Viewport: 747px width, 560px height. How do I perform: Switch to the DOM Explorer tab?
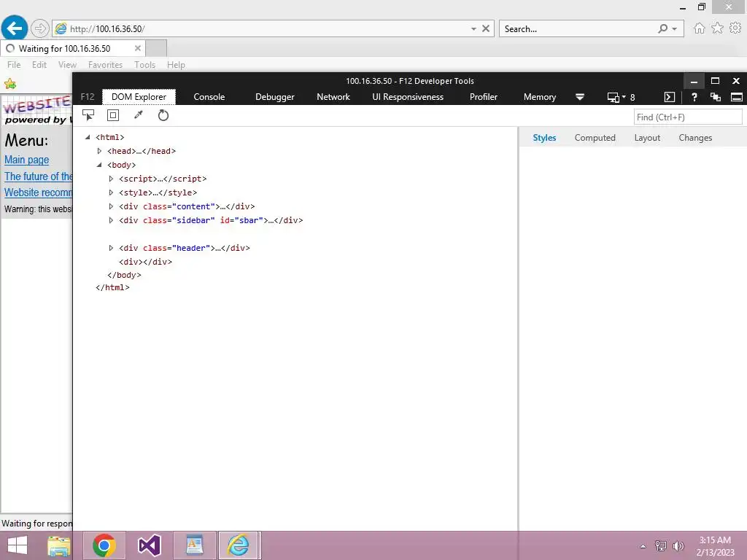coord(139,97)
